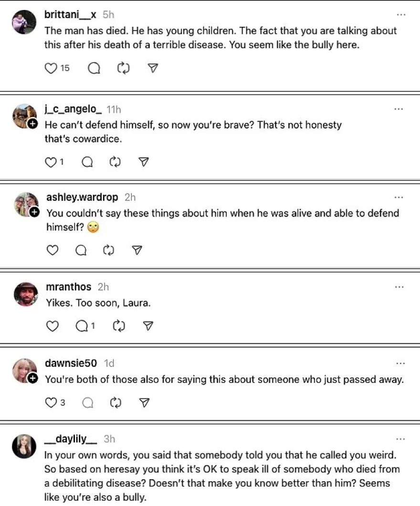This screenshot has width=420, height=506.
Task: Reply to ashley.wardrop's comment
Action: [81, 250]
